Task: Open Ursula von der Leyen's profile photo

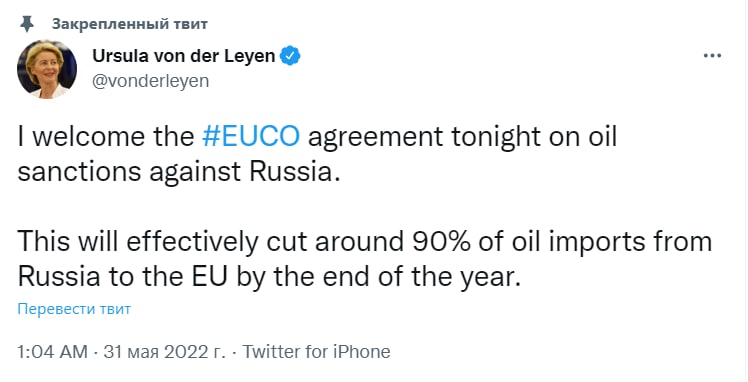Action: coord(47,69)
